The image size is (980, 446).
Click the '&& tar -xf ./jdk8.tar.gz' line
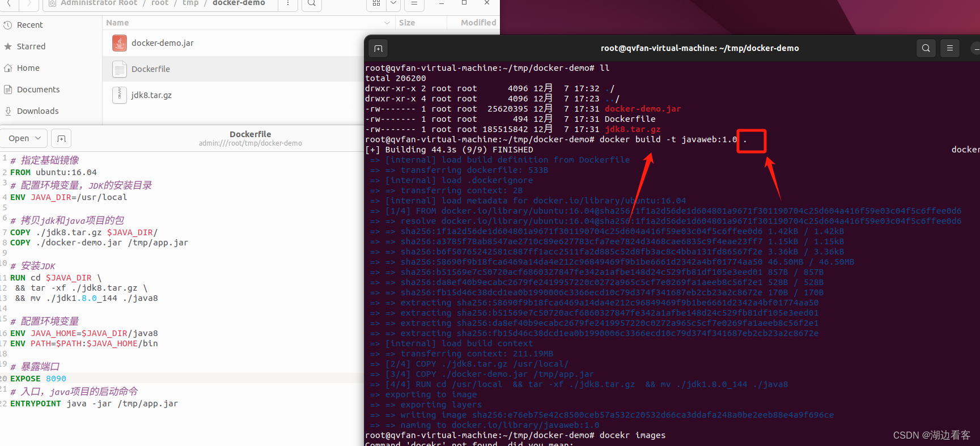click(x=81, y=288)
